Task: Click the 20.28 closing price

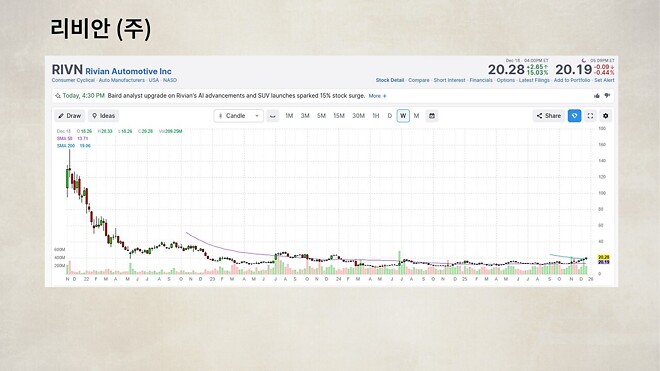Action: tap(506, 69)
